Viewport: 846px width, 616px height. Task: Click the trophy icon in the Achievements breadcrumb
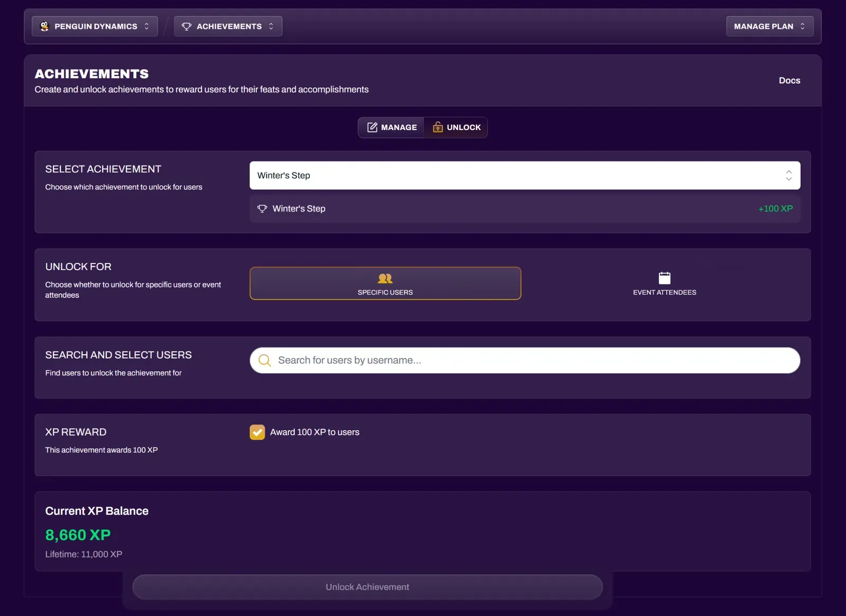click(x=186, y=26)
